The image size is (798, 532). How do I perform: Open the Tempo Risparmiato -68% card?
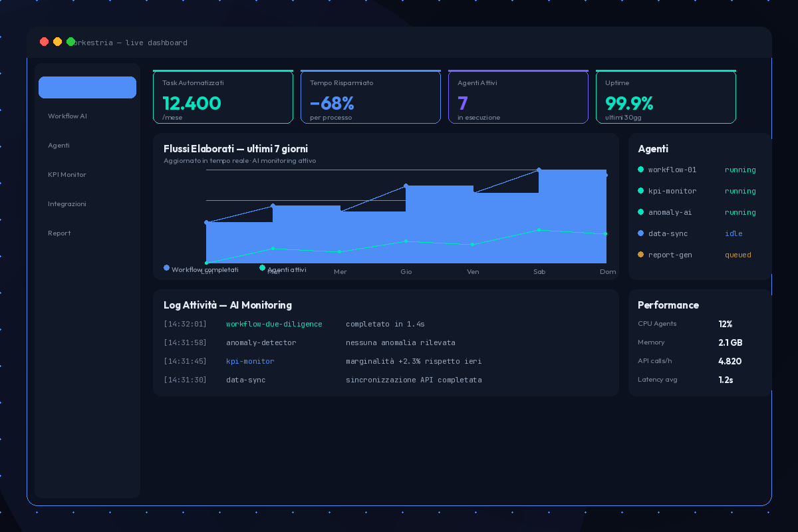(x=370, y=97)
